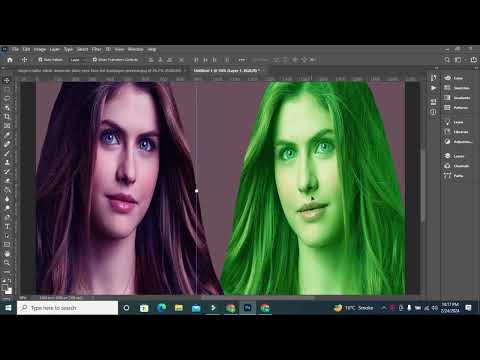This screenshot has width=480, height=360.
Task: Open the Adjustments panel
Action: (458, 142)
